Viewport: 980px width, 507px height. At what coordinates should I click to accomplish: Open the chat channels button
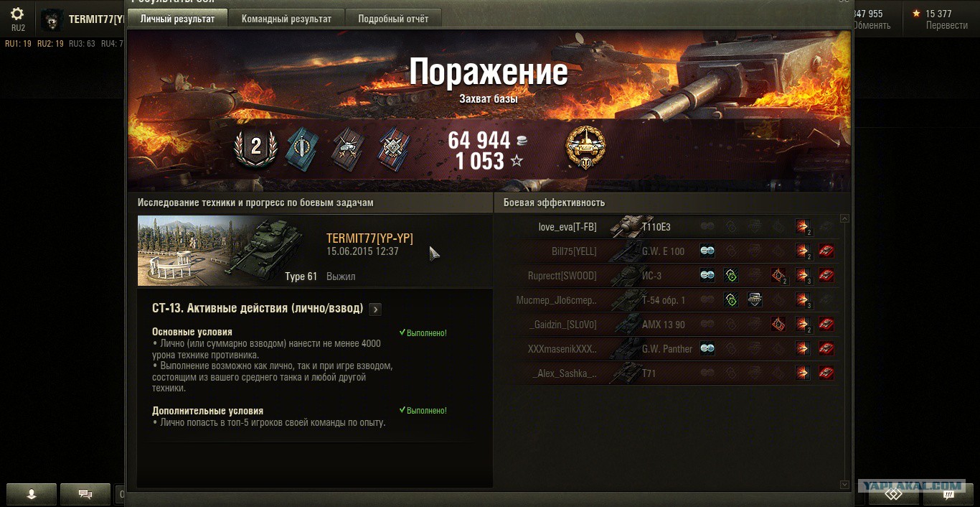pos(85,494)
